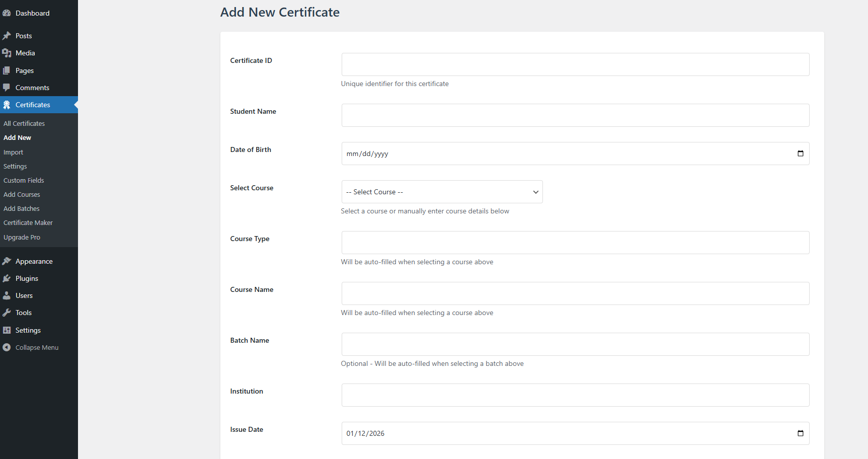Click the Upgrade Pro link
This screenshot has height=459, width=868.
click(x=22, y=237)
